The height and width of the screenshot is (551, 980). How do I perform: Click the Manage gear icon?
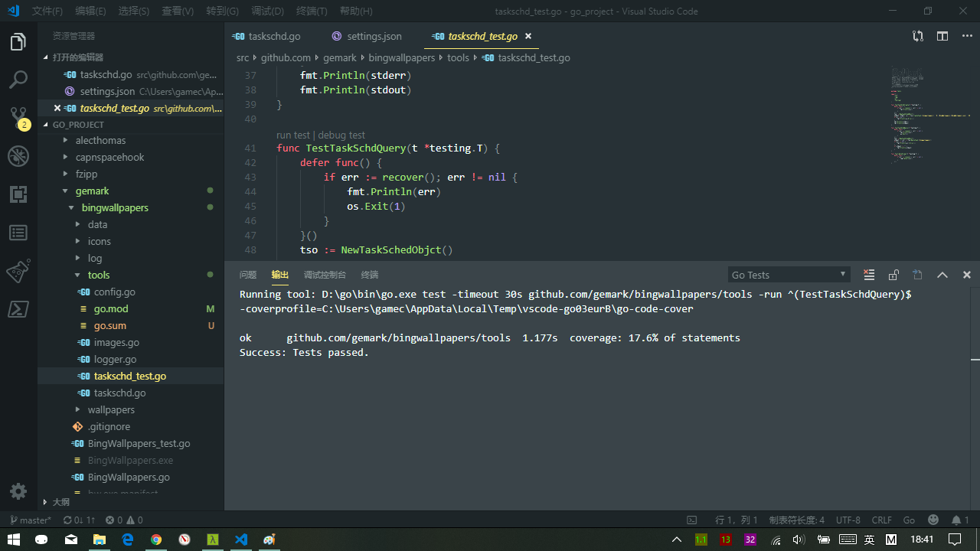18,491
